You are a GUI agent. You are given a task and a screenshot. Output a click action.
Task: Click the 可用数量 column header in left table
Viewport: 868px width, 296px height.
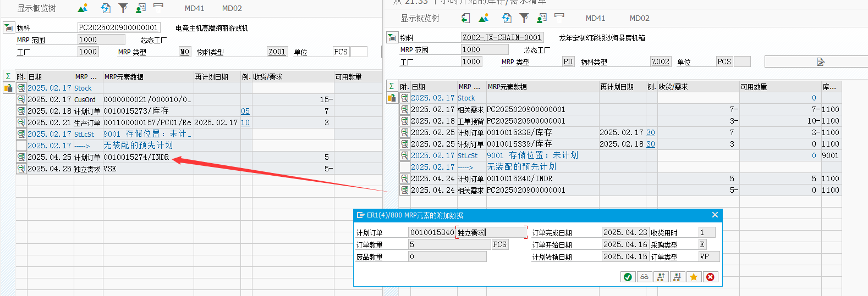[358, 77]
